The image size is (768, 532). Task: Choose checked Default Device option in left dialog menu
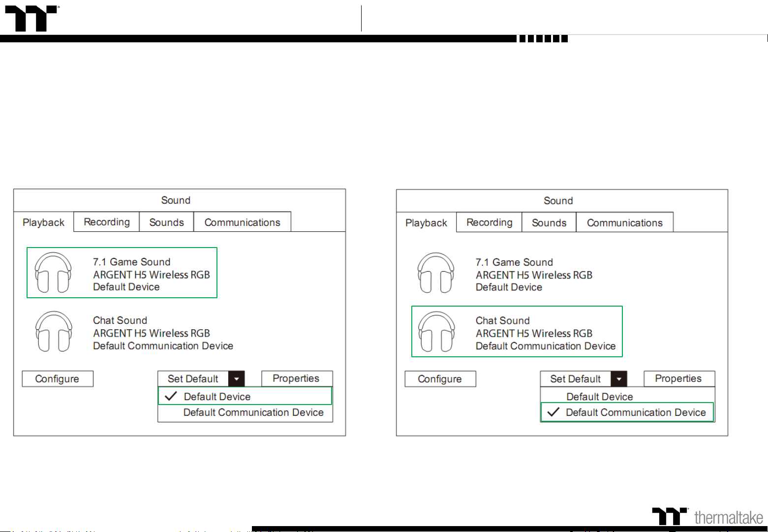245,396
